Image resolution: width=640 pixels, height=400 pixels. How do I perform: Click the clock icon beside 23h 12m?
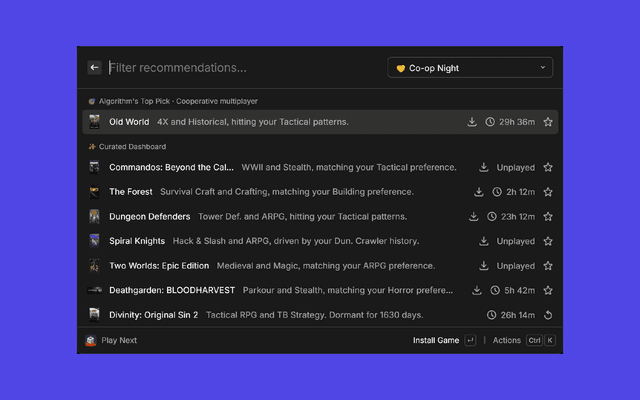(x=492, y=216)
